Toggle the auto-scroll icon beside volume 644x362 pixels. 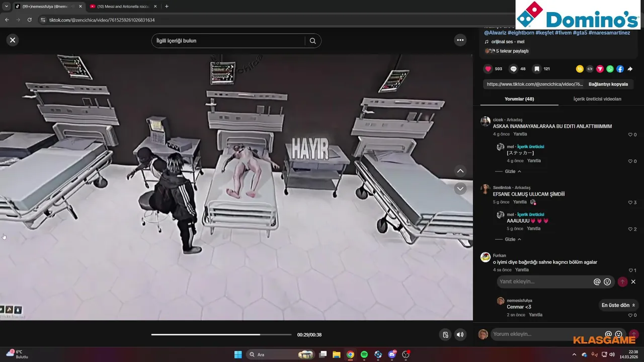[445, 335]
